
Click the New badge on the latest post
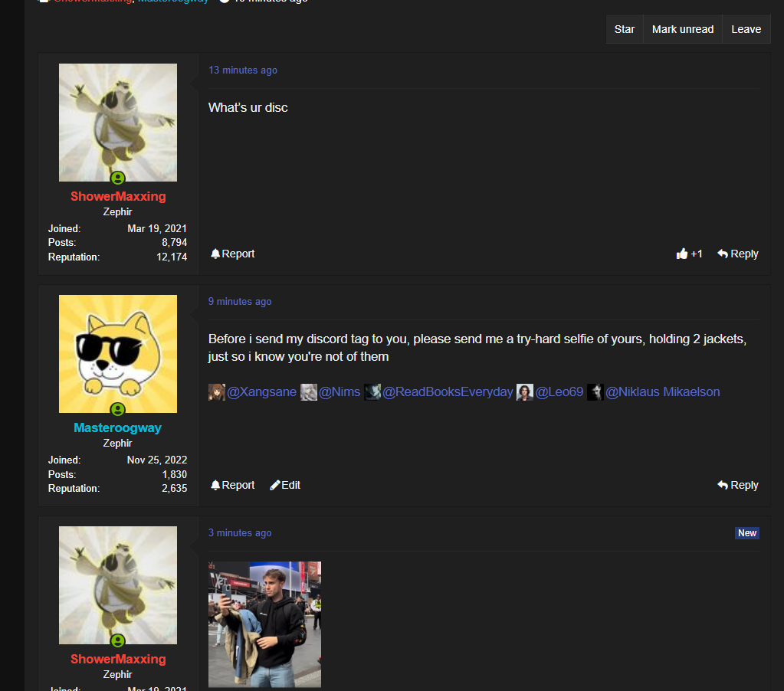point(747,533)
